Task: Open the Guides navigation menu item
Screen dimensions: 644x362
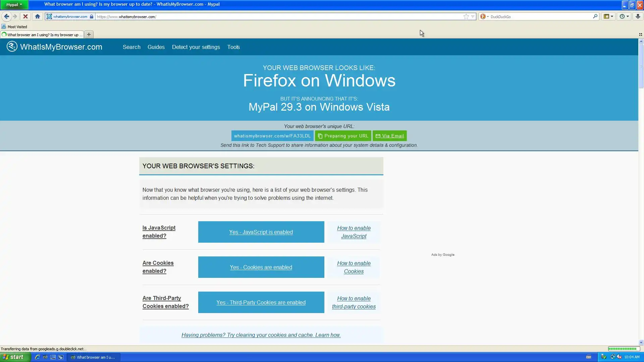Action: click(x=156, y=47)
